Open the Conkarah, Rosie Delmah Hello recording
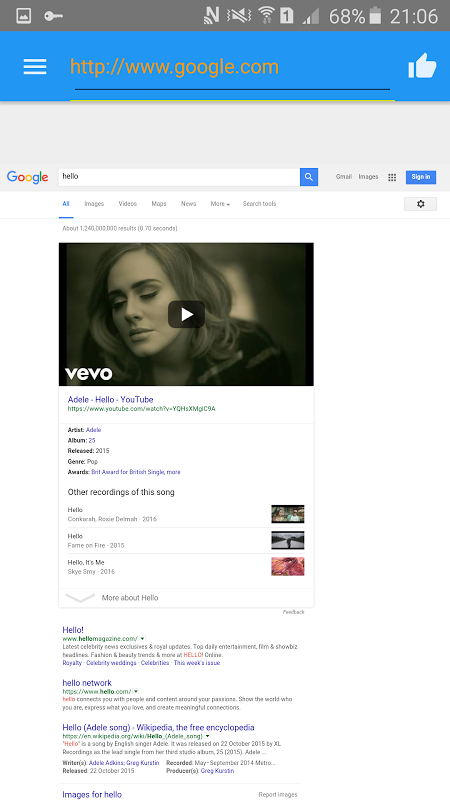 (x=112, y=514)
